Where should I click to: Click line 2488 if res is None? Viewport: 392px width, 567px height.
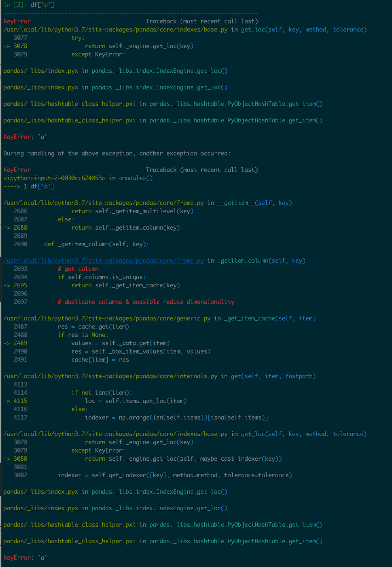tap(61, 335)
